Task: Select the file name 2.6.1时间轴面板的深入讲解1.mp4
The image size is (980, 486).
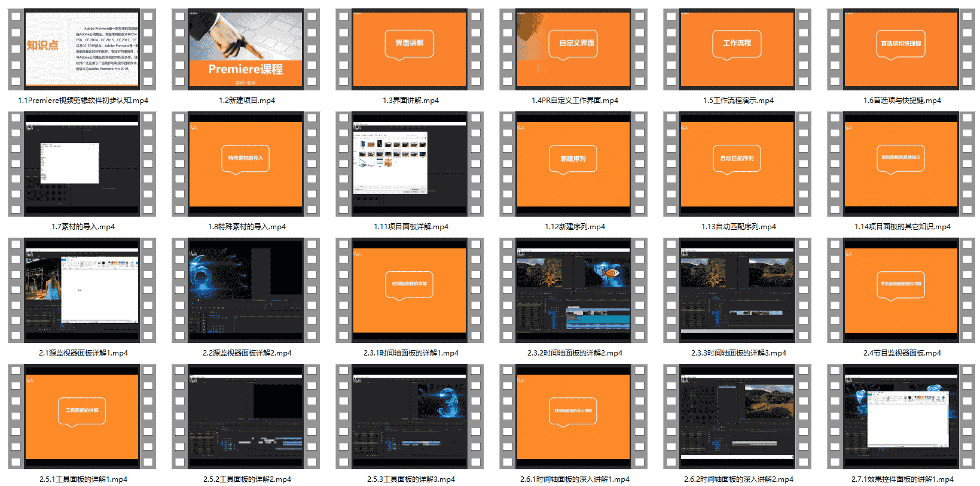Action: point(575,479)
